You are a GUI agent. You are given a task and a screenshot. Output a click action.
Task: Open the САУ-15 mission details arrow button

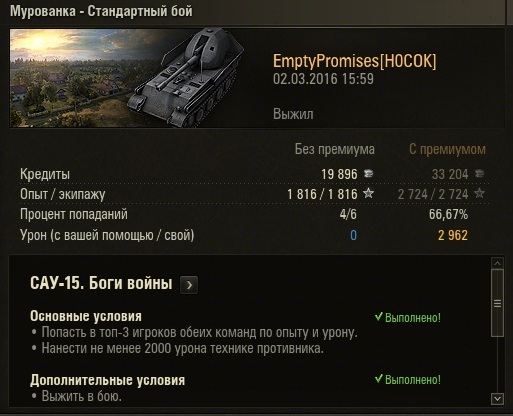[189, 285]
